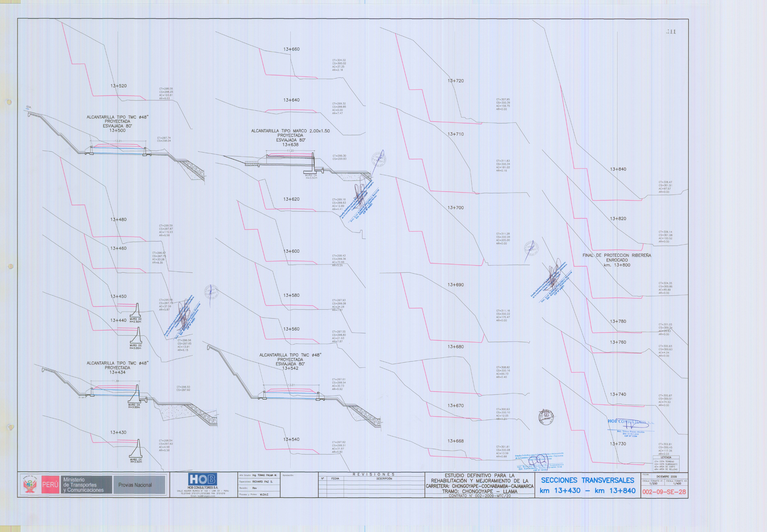Click the drawing number 002-09-SE-28
Image resolution: width=767 pixels, height=532 pixels.
[664, 492]
